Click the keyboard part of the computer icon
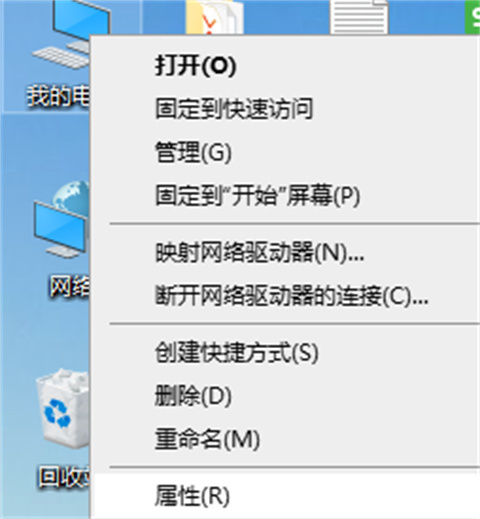Image resolution: width=480 pixels, height=519 pixels. (61, 58)
